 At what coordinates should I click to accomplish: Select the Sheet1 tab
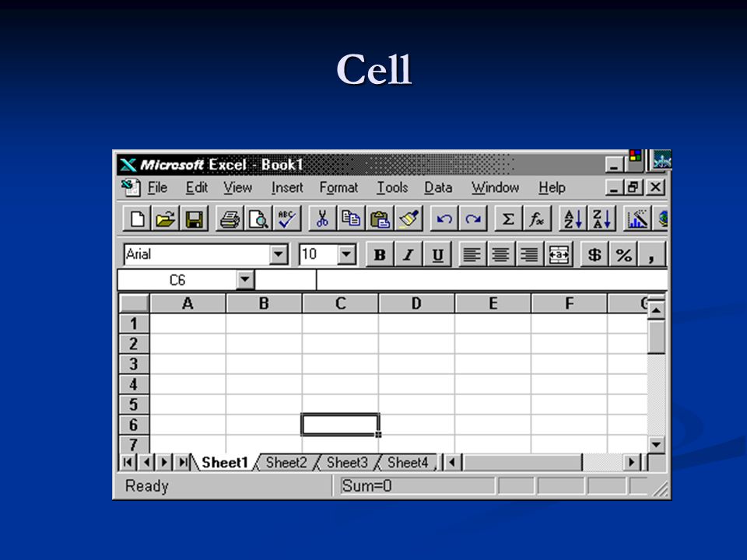click(x=224, y=462)
